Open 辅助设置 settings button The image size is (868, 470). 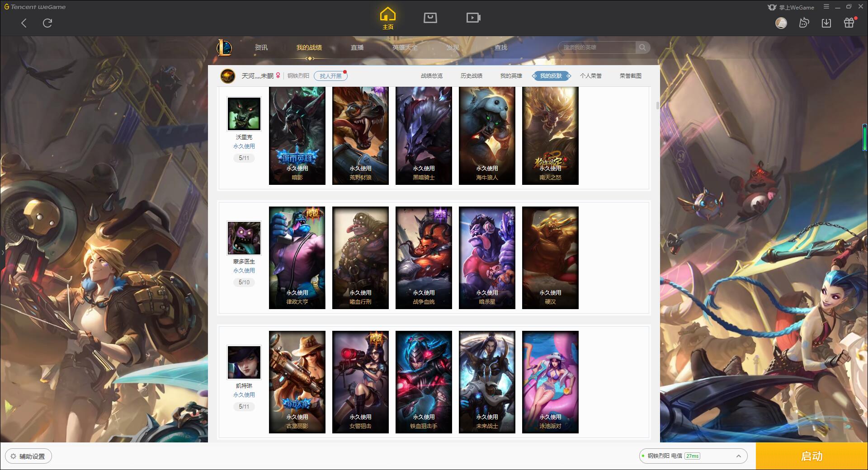click(x=28, y=456)
